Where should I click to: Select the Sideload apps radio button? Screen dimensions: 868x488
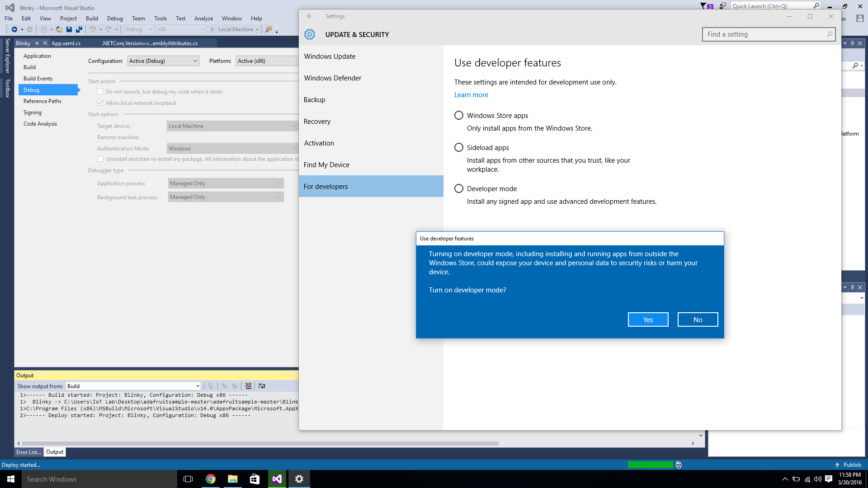(x=458, y=147)
